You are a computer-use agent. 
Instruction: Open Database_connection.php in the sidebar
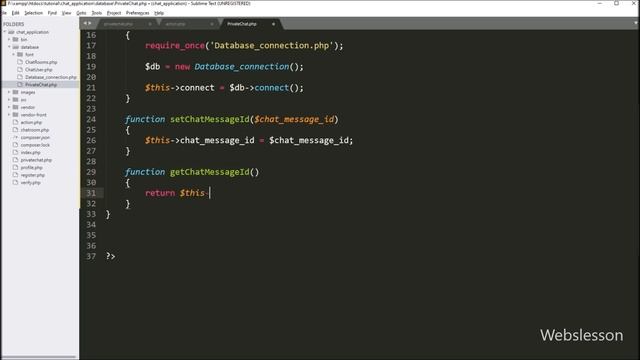coord(51,77)
